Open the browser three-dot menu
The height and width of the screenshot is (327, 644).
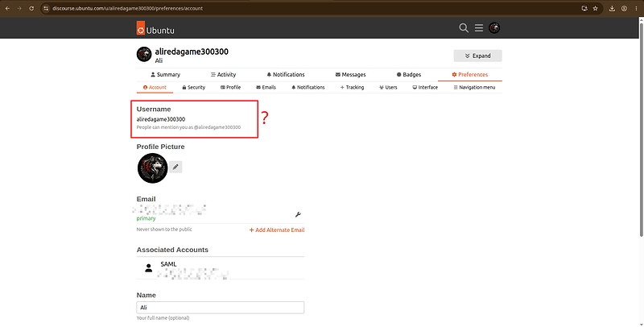coord(636,8)
